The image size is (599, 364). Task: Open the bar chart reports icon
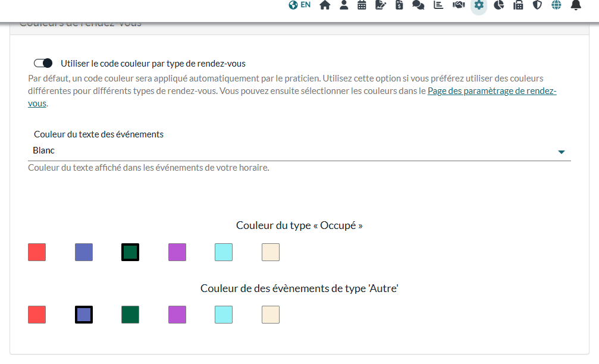pyautogui.click(x=438, y=5)
